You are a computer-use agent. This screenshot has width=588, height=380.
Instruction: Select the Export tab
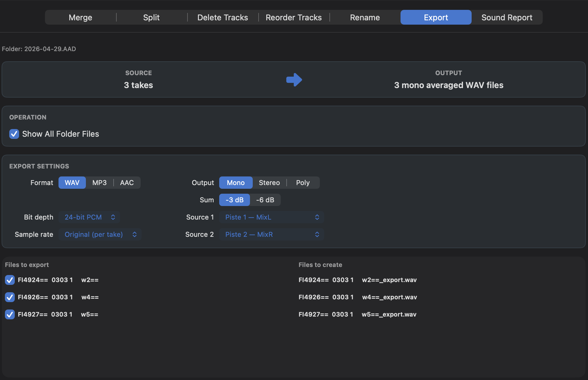(x=436, y=18)
